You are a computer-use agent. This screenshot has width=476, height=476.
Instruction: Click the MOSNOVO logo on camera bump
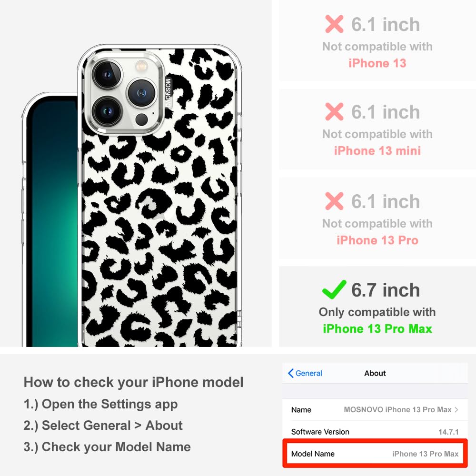tap(168, 93)
